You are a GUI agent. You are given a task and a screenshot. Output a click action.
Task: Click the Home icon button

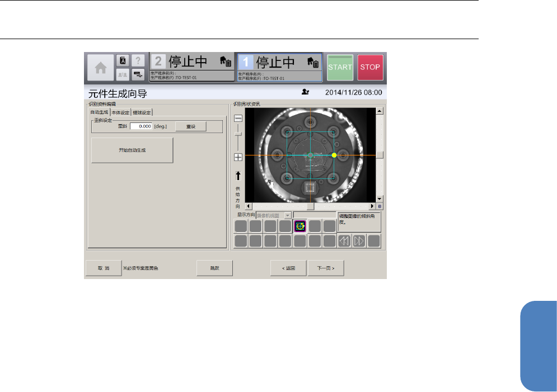pos(101,68)
